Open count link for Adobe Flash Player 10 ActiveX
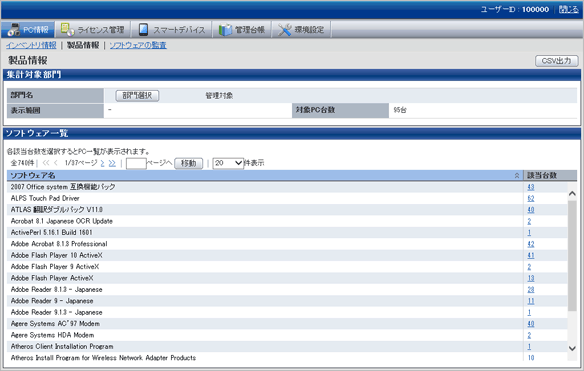Screen dimensions: 584x371 531,256
